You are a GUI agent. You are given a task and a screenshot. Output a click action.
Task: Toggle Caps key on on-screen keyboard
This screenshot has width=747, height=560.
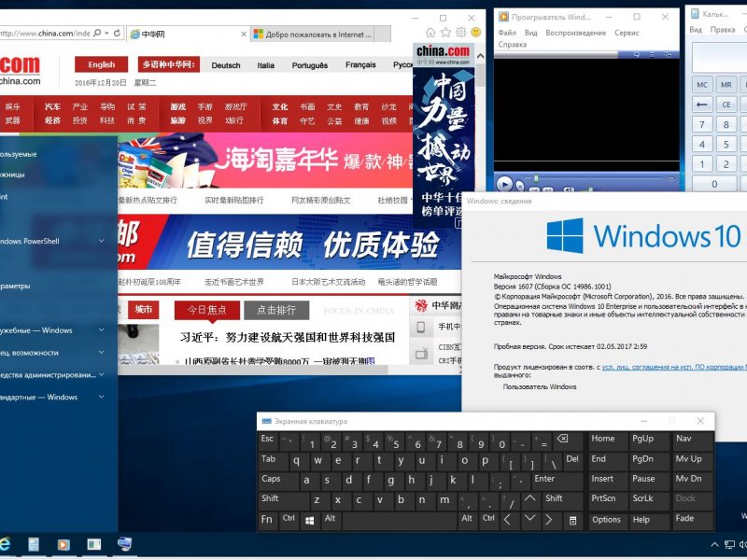(277, 480)
